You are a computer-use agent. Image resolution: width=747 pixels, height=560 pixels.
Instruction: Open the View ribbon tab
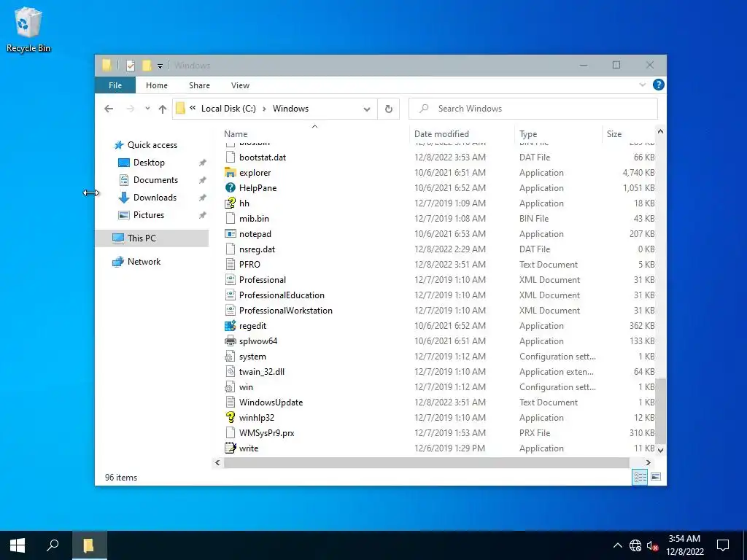(x=240, y=85)
